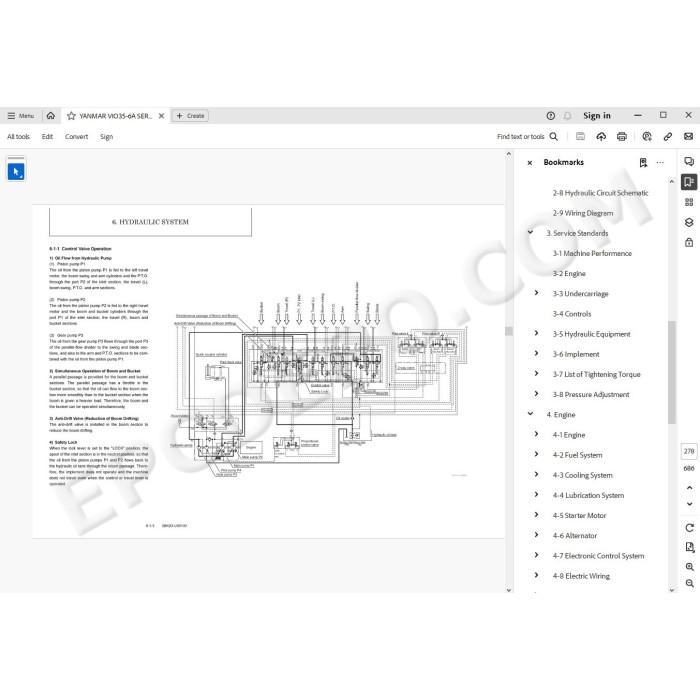The height and width of the screenshot is (700, 700).
Task: Go to the Home icon
Action: 50,116
